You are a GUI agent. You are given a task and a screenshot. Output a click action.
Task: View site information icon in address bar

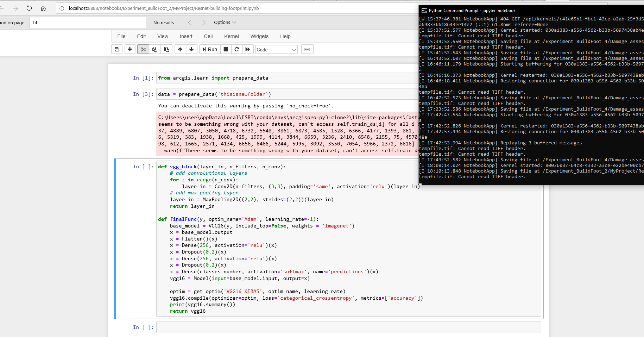(x=62, y=8)
